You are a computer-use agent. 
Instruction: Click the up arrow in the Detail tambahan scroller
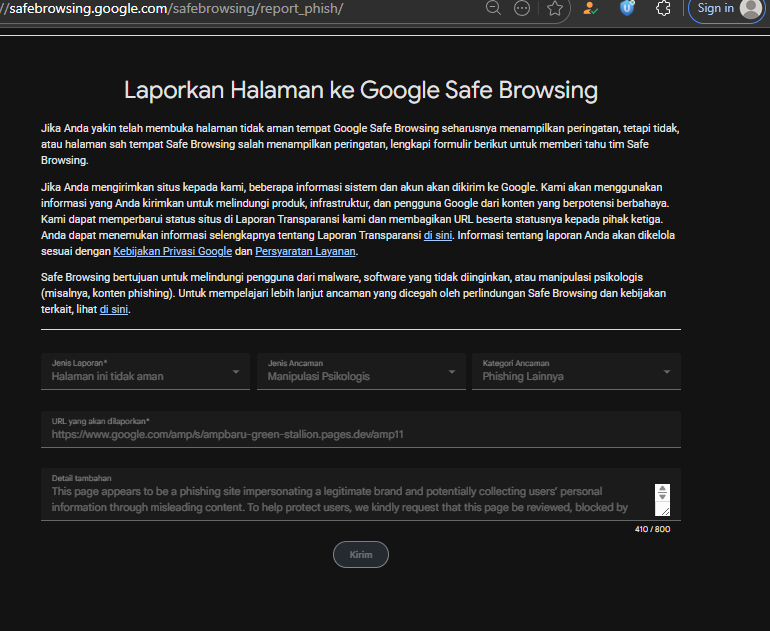[662, 489]
